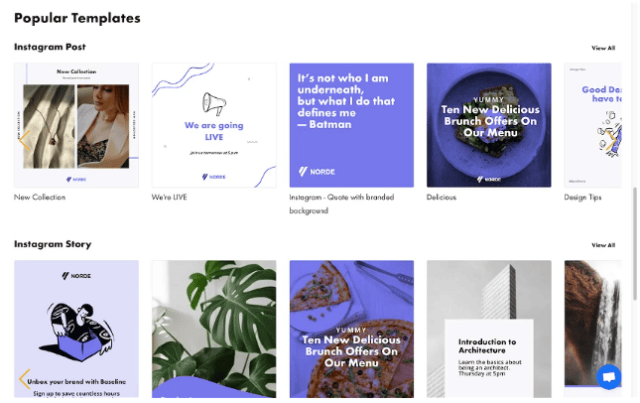The width and height of the screenshot is (640, 403).
Task: Pick the pizza brunch offers story template
Action: pyautogui.click(x=351, y=329)
